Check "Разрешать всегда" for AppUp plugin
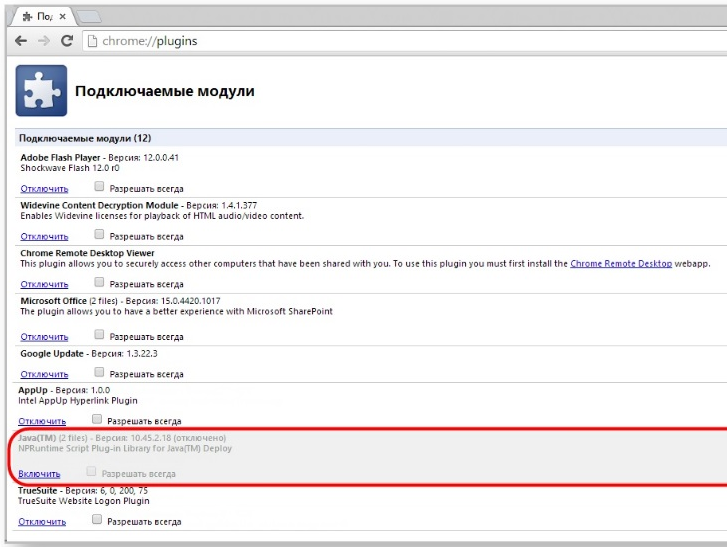The width and height of the screenshot is (727, 547). click(x=97, y=420)
